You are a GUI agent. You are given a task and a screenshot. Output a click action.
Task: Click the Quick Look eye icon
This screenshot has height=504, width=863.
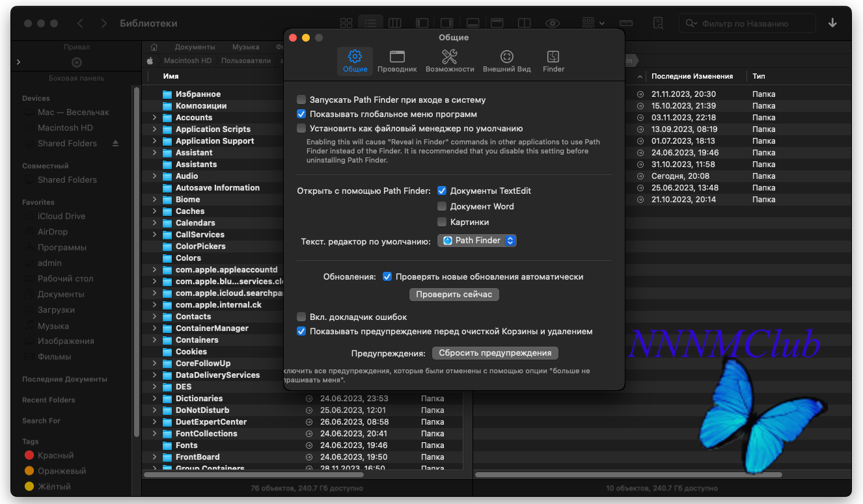(x=553, y=23)
